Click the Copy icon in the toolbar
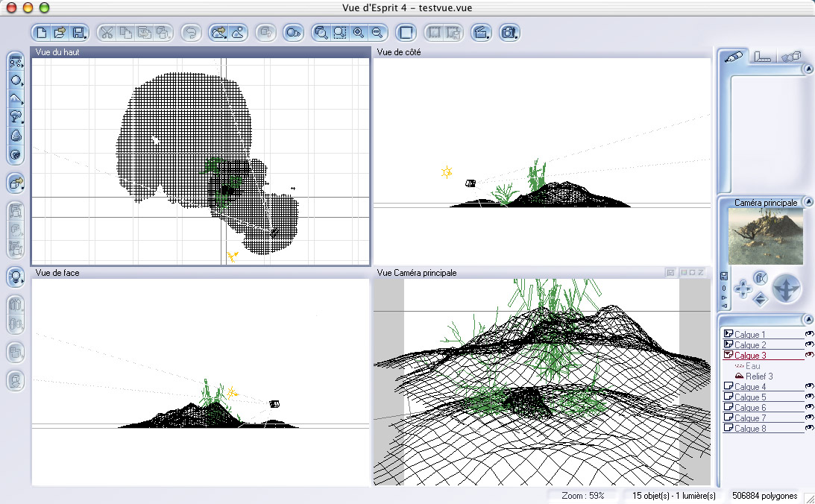This screenshot has height=504, width=815. [x=125, y=33]
